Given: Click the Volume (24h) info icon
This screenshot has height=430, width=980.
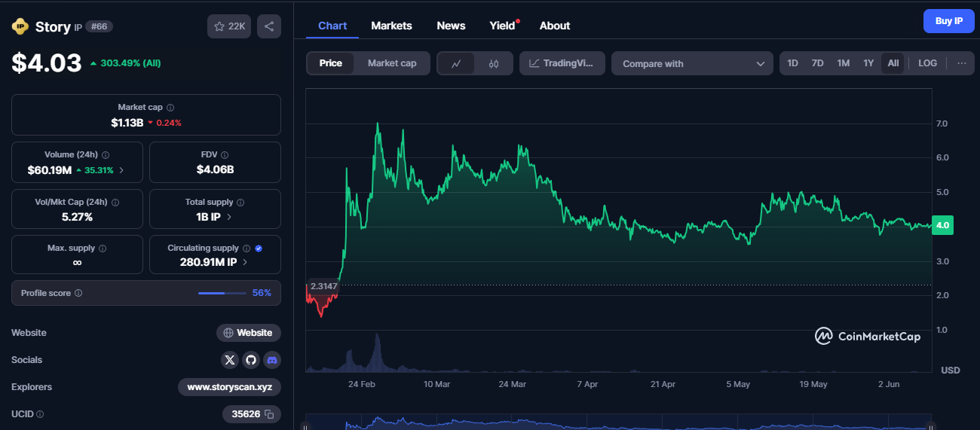Looking at the screenshot, I should (x=106, y=155).
